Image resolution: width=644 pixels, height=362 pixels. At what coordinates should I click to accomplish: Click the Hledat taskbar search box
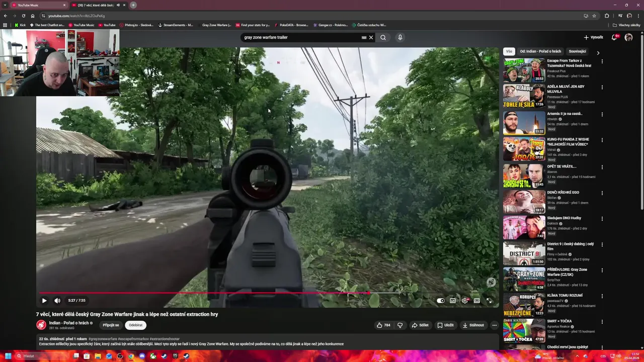tap(41, 356)
